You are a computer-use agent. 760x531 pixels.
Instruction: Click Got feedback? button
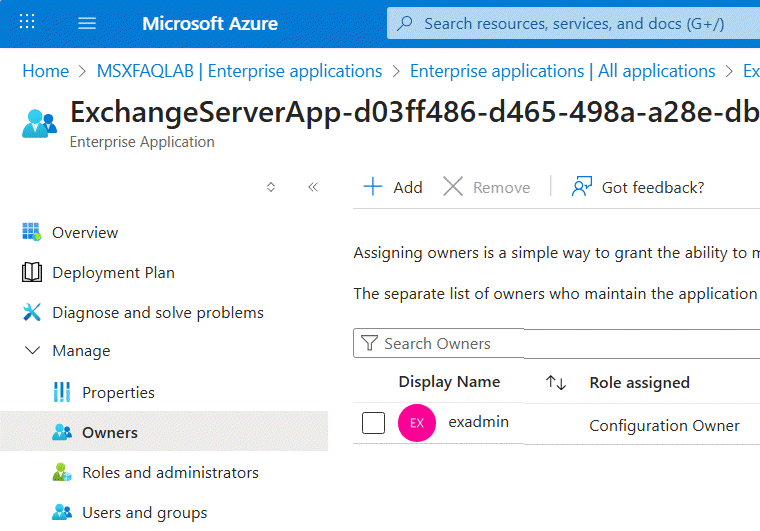[x=638, y=187]
